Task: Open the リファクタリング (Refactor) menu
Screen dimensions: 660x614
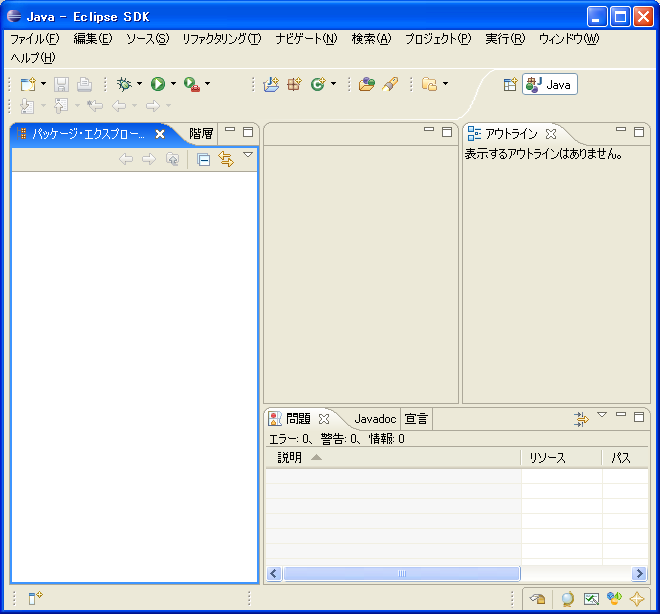Action: click(x=221, y=39)
